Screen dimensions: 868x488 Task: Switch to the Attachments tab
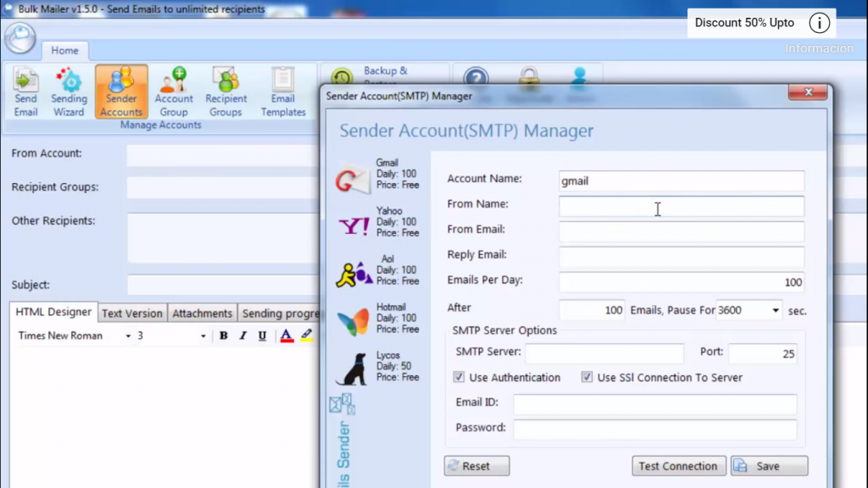pyautogui.click(x=202, y=313)
